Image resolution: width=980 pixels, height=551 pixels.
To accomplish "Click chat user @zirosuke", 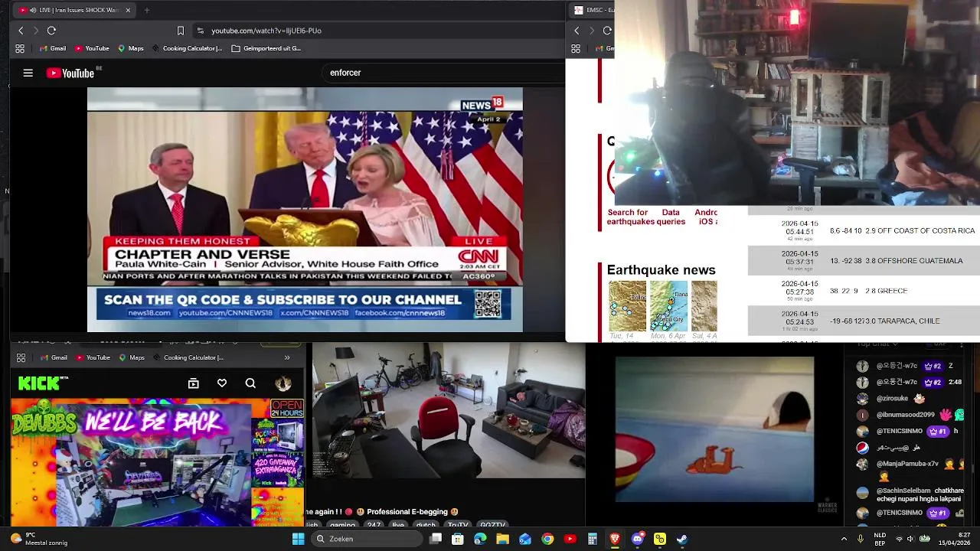I will (x=892, y=399).
